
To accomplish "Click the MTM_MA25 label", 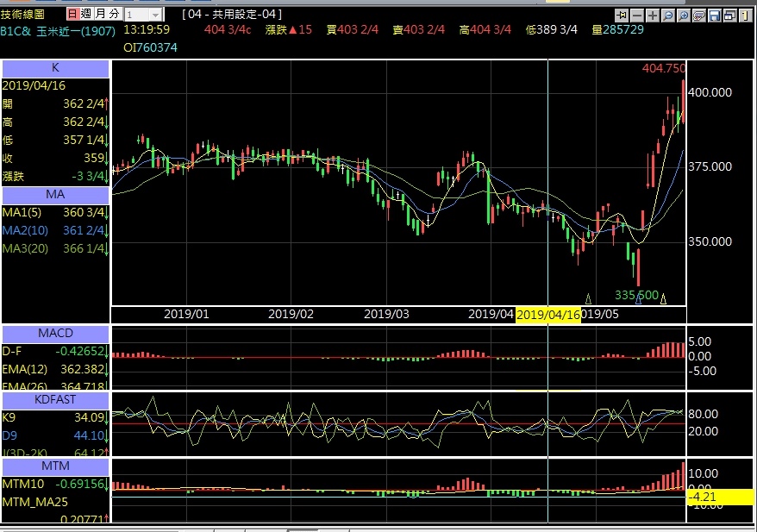I will (34, 502).
